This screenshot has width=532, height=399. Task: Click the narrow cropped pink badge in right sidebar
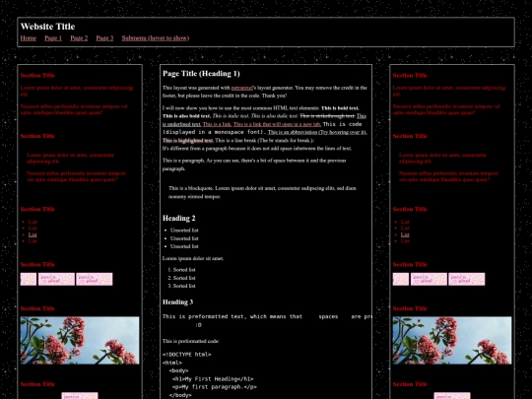point(401,279)
